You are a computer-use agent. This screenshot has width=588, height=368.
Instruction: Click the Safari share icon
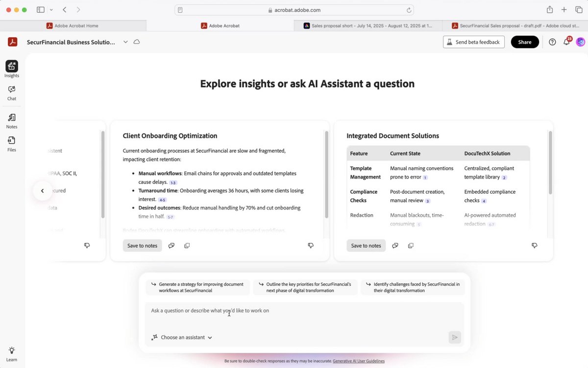[x=550, y=10]
